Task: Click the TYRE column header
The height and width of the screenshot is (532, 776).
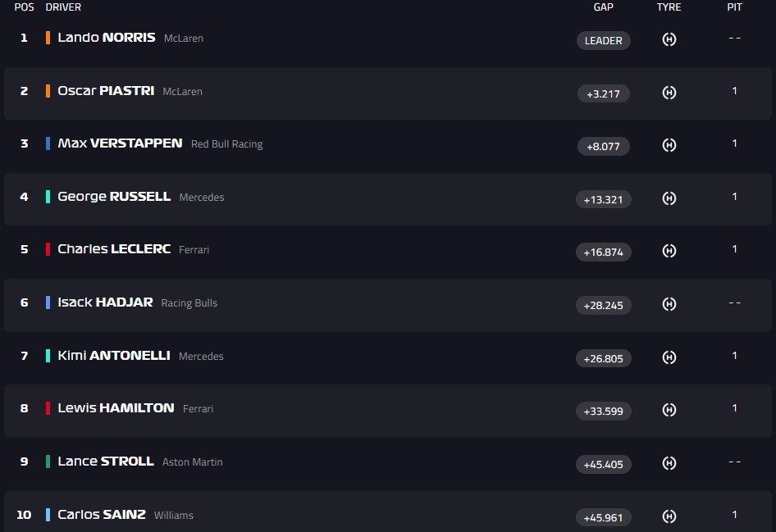Action: [669, 7]
